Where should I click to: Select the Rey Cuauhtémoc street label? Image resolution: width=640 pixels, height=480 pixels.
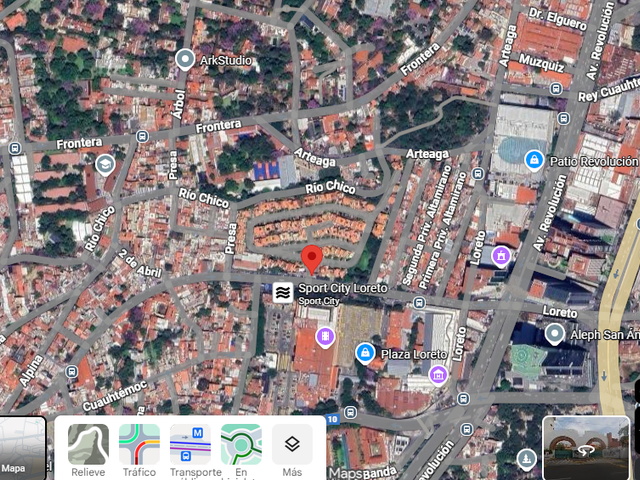click(609, 89)
